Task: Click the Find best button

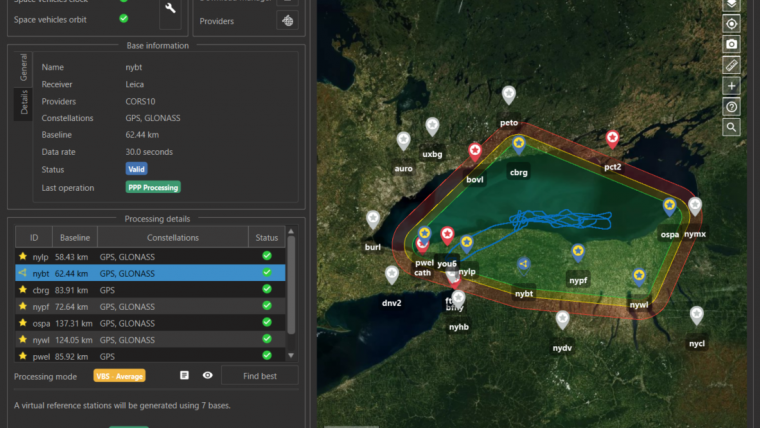Action: tap(260, 376)
